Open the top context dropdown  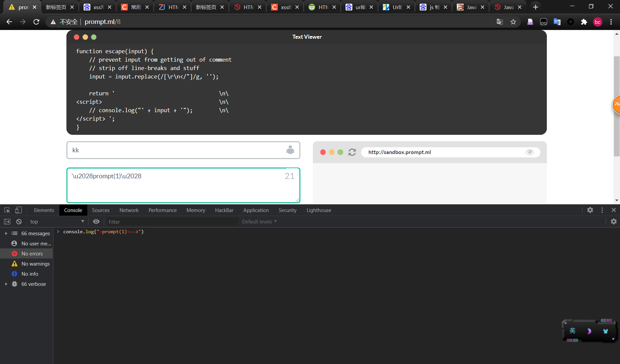(57, 222)
